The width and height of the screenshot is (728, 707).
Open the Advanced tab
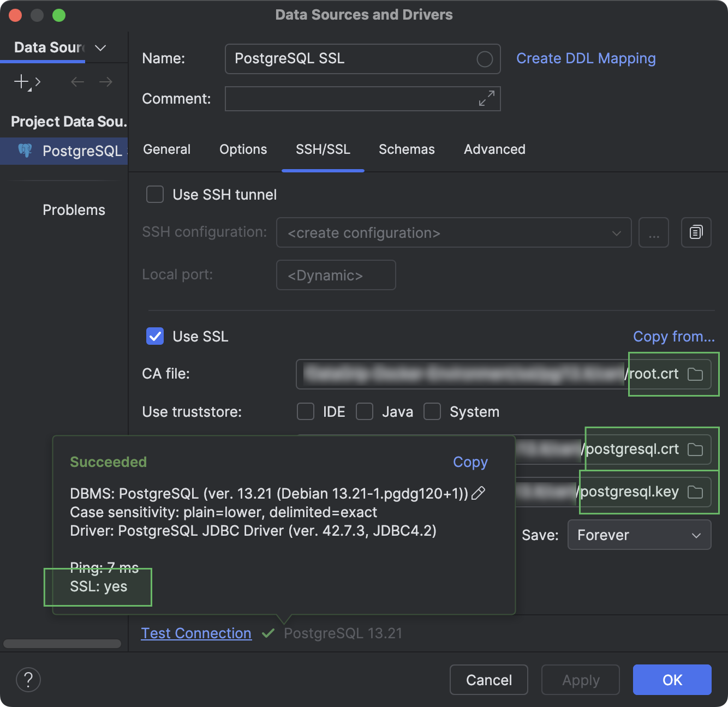click(x=494, y=149)
